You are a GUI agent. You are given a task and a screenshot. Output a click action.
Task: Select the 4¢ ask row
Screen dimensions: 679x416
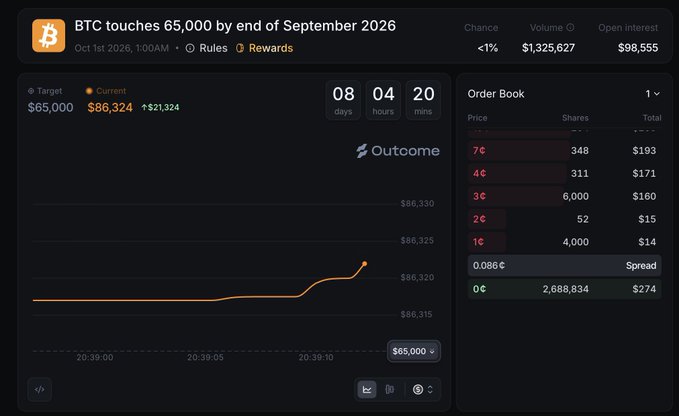pos(564,174)
